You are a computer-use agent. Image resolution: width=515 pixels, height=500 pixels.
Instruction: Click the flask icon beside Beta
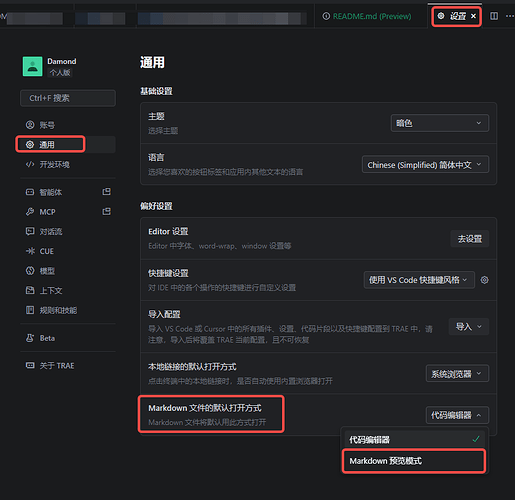click(30, 338)
